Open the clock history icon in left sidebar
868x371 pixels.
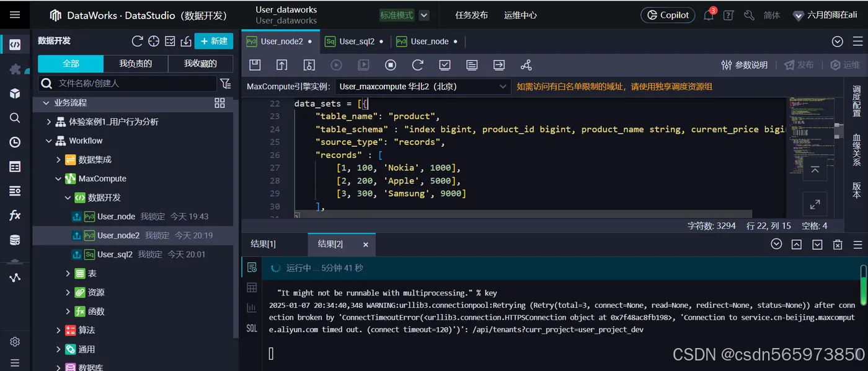[15, 142]
